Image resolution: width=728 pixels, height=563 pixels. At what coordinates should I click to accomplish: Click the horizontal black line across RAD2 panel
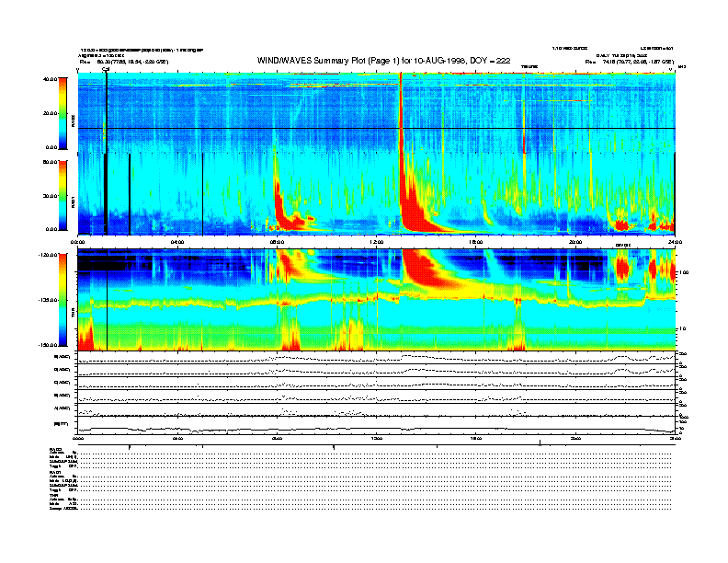pos(377,128)
